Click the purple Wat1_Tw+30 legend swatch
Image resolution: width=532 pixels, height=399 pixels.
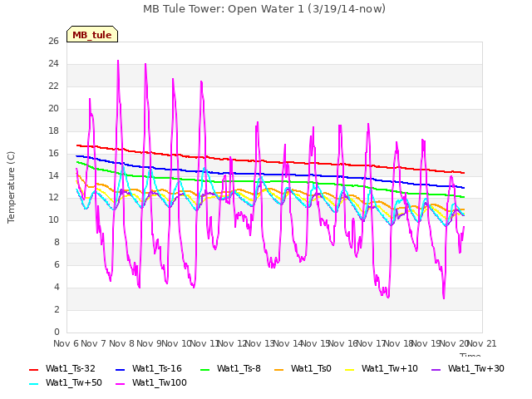[x=436, y=369]
